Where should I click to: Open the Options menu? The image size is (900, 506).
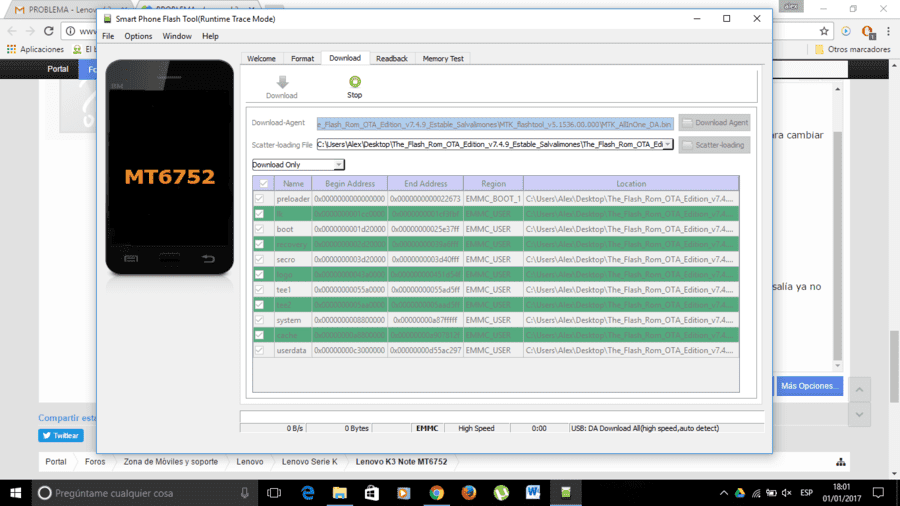[138, 36]
